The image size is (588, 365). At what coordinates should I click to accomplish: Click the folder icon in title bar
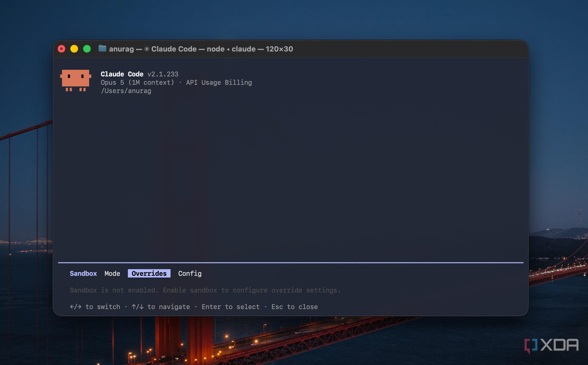click(x=102, y=49)
